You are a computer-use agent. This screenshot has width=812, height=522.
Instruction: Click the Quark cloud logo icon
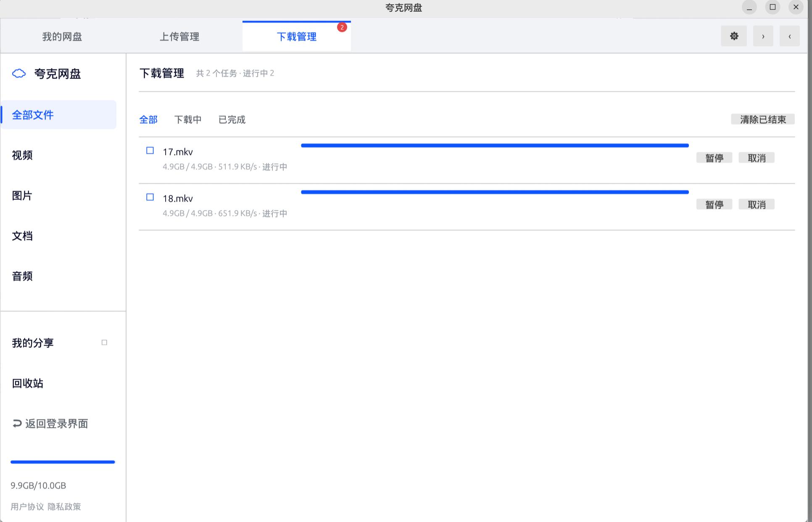coord(19,73)
